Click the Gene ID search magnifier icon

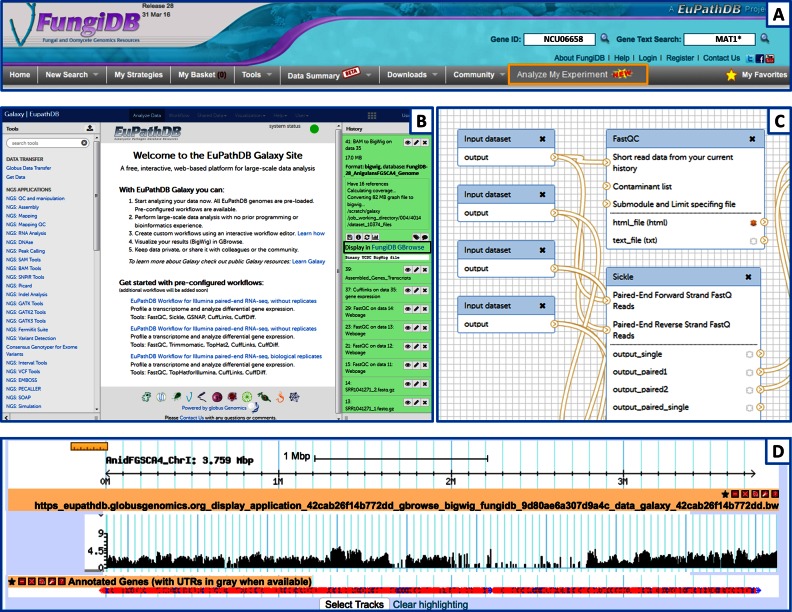(x=605, y=38)
